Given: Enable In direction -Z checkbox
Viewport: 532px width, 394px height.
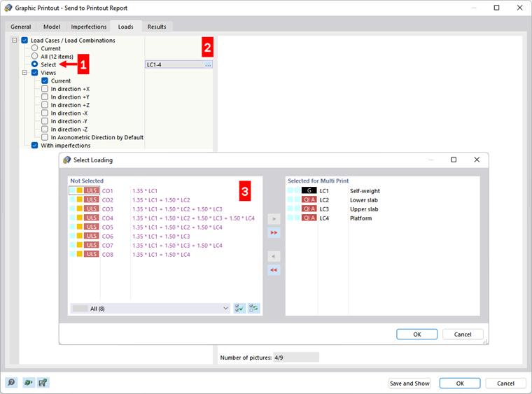Looking at the screenshot, I should click(45, 129).
